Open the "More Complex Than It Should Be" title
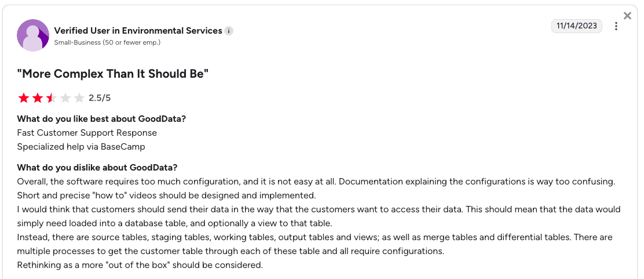Image resolution: width=644 pixels, height=279 pixels. pos(112,74)
